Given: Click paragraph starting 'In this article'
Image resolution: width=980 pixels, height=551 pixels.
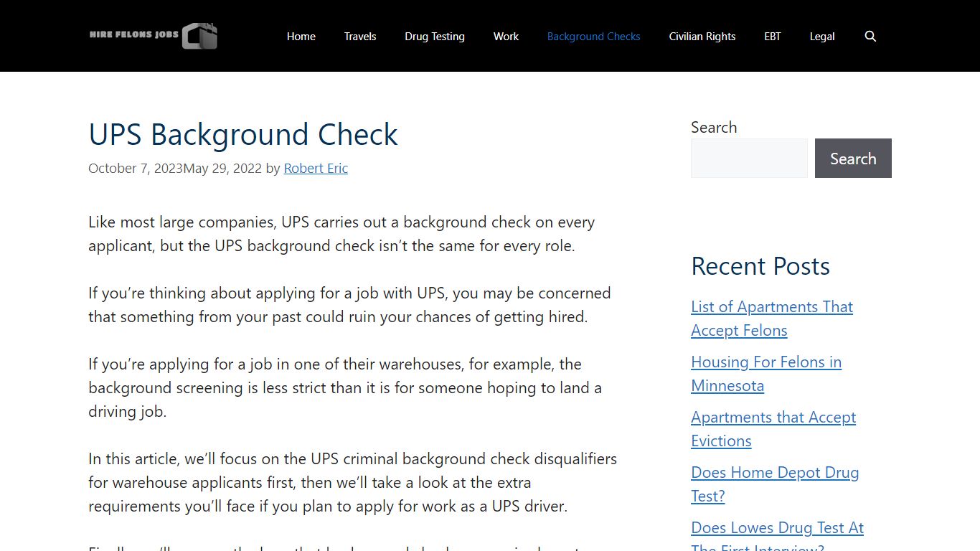Looking at the screenshot, I should pos(352,482).
